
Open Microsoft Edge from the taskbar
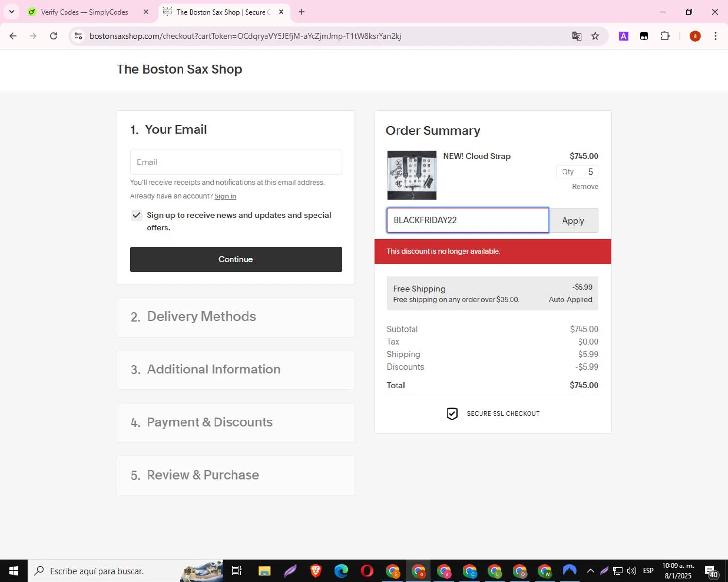point(341,571)
